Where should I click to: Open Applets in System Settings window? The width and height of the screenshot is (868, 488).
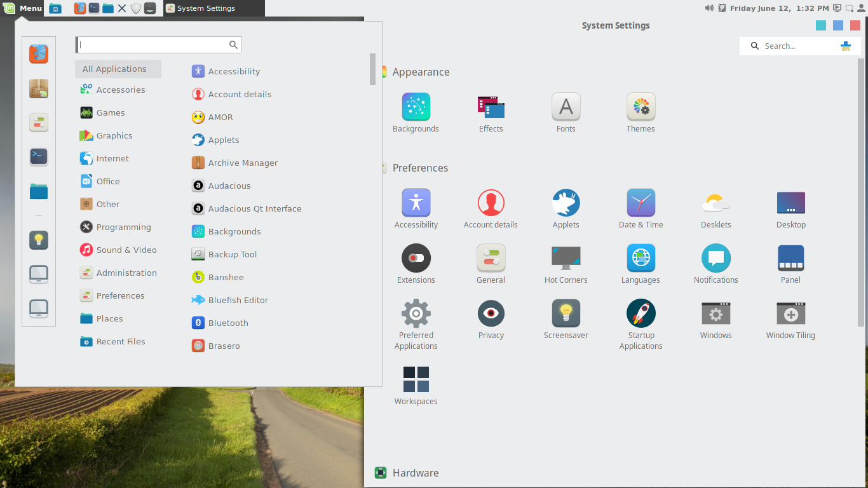[x=566, y=208]
